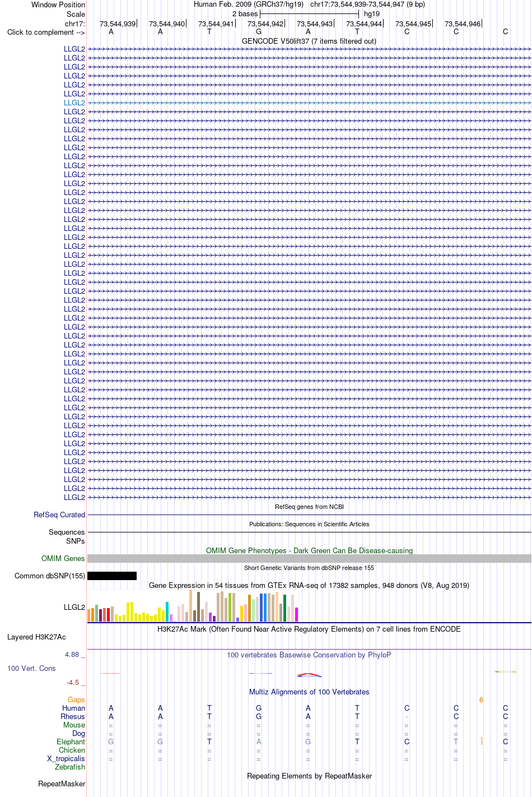This screenshot has height=797, width=532.
Task: Select the X_tropicalis alignment row label
Action: point(66,758)
